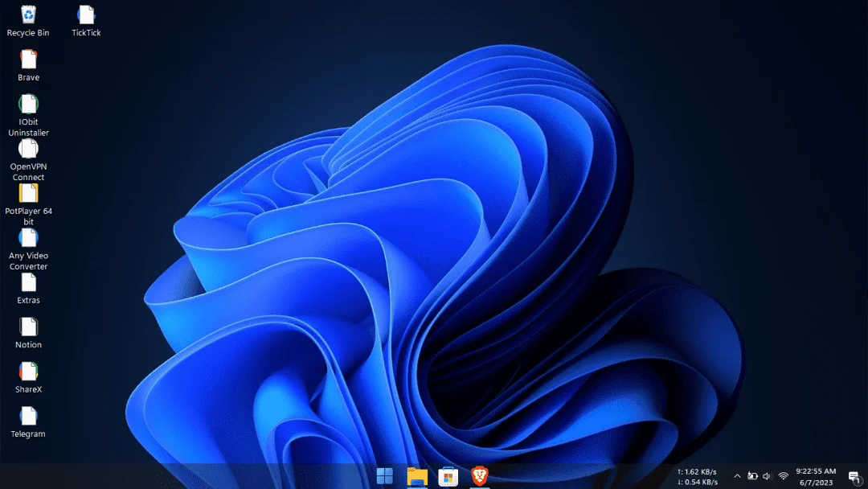The height and width of the screenshot is (489, 868).
Task: Select the Recycle Bin desktop icon
Action: (x=28, y=21)
